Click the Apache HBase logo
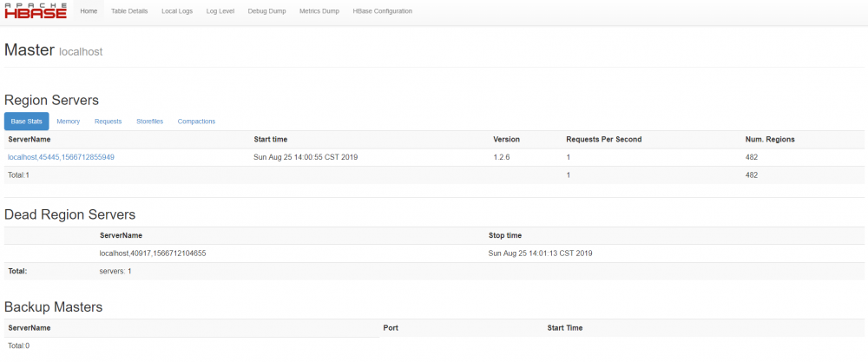This screenshot has width=868, height=362. [x=34, y=11]
